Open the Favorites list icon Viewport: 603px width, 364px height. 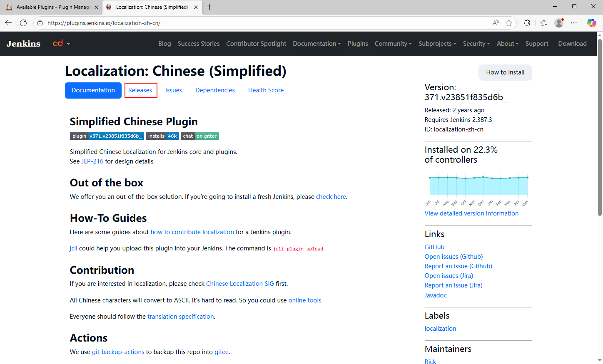(x=544, y=23)
